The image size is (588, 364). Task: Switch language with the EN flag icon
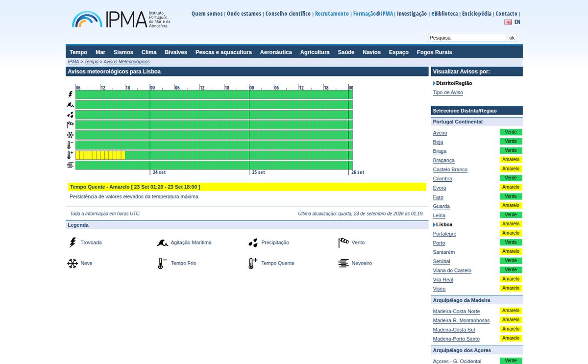tap(508, 22)
